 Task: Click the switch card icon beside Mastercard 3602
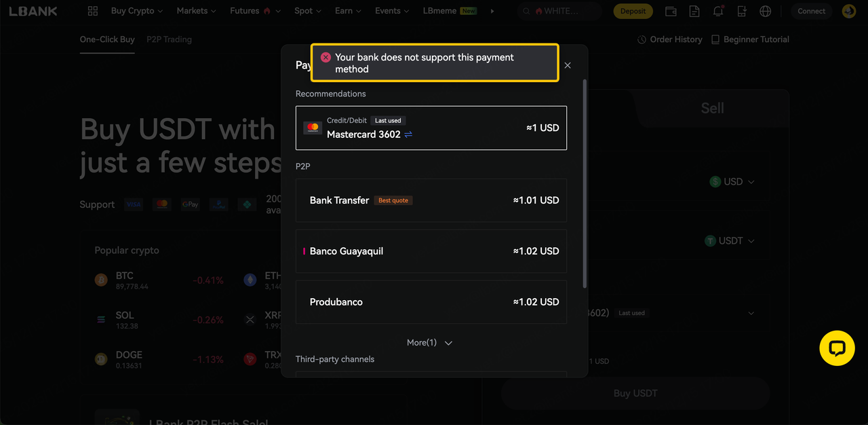(x=408, y=134)
